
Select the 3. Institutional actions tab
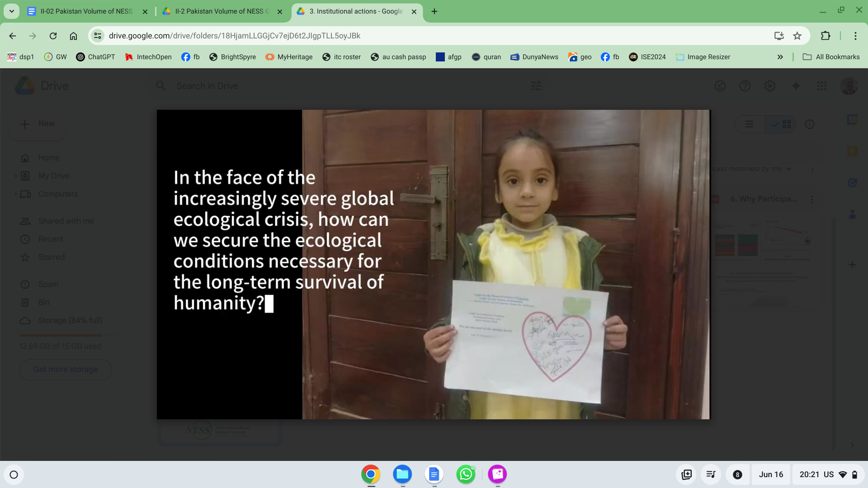click(351, 11)
